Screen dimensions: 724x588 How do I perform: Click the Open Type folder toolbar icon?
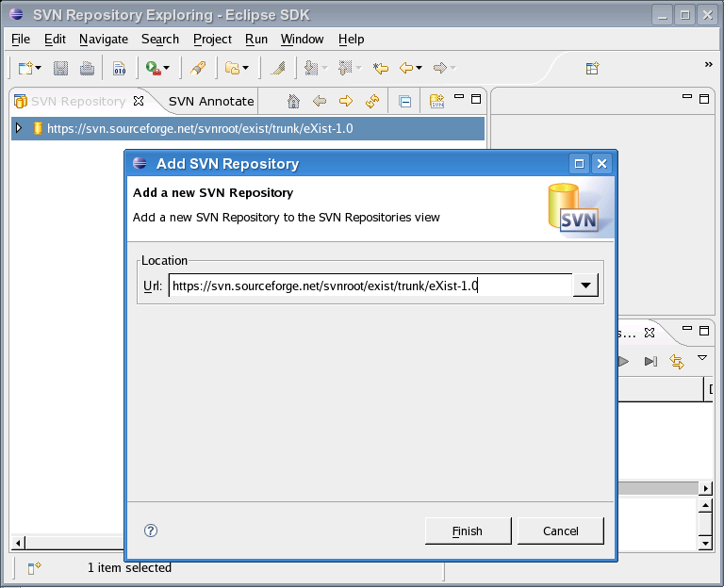[x=232, y=68]
